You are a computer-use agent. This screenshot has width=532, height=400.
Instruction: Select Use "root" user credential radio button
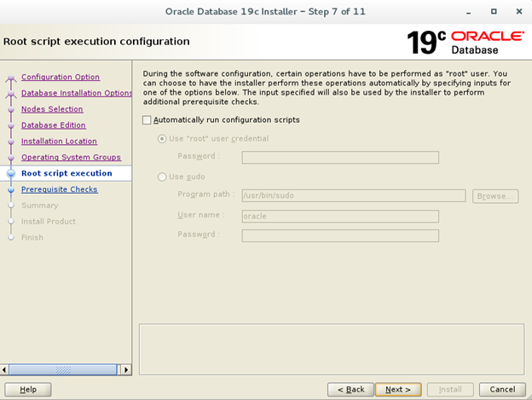(162, 139)
